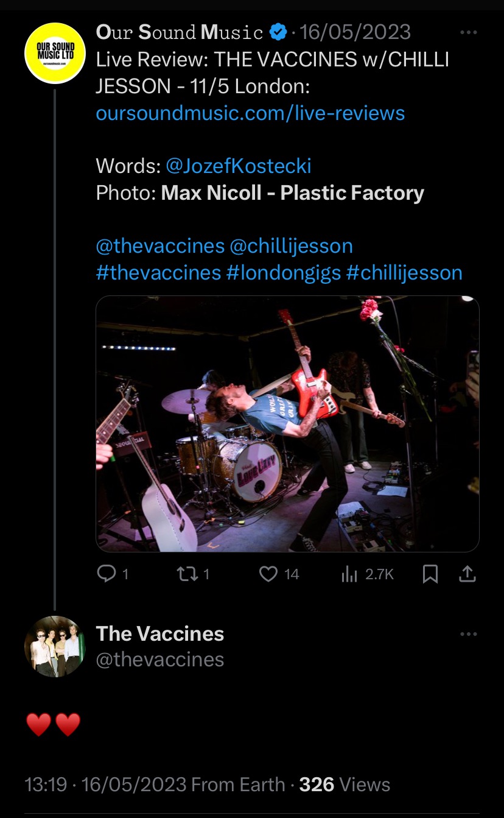Image resolution: width=504 pixels, height=818 pixels.
Task: Open the oursoundmusic.com/live-reviews link
Action: (x=250, y=113)
